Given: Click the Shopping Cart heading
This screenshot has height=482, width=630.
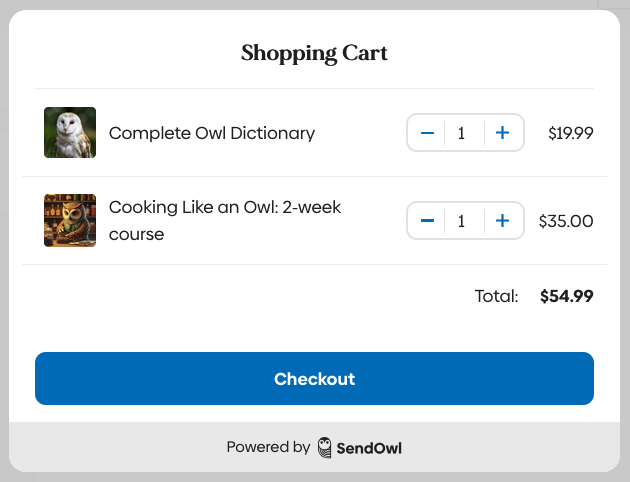Looking at the screenshot, I should pos(314,53).
